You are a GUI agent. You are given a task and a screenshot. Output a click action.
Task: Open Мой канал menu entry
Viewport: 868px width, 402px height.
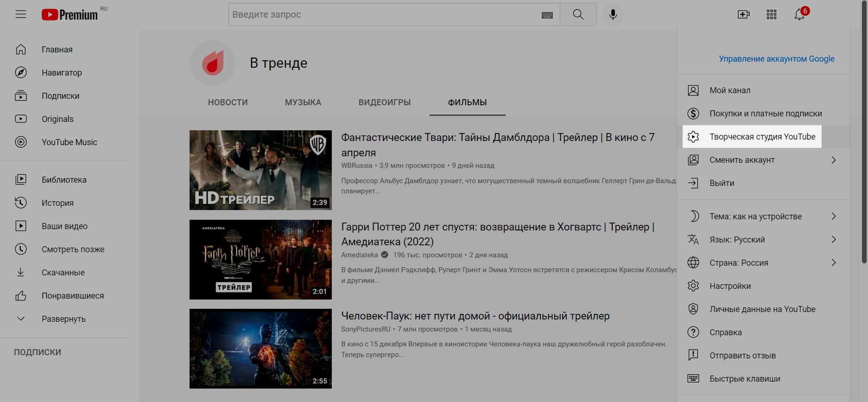(x=763, y=90)
